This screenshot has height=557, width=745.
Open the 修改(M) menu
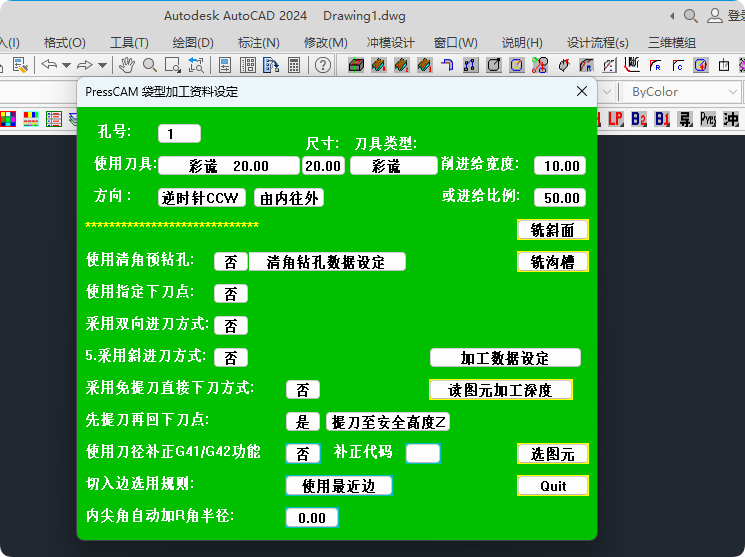coord(325,43)
